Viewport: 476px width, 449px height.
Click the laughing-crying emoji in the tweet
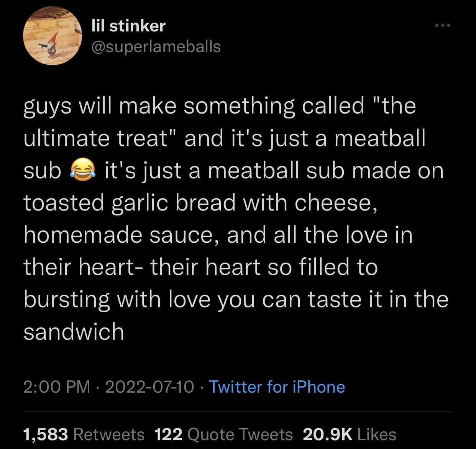coord(81,171)
